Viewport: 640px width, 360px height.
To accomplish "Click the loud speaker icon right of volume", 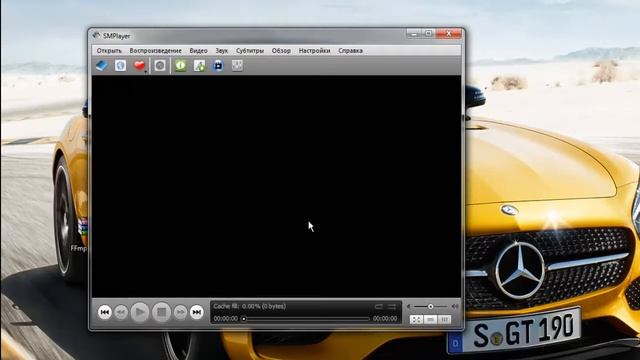I will tap(455, 306).
